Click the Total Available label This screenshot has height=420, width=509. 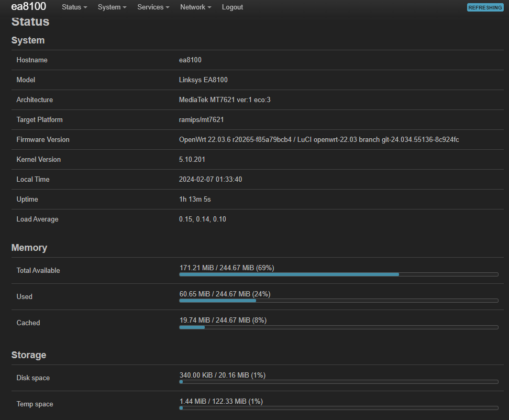38,270
